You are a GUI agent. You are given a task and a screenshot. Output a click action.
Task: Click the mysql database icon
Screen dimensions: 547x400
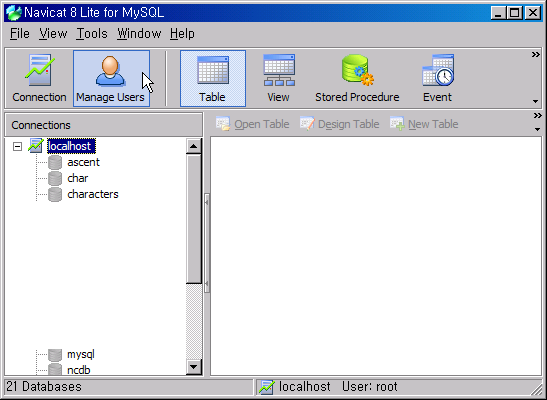55,355
